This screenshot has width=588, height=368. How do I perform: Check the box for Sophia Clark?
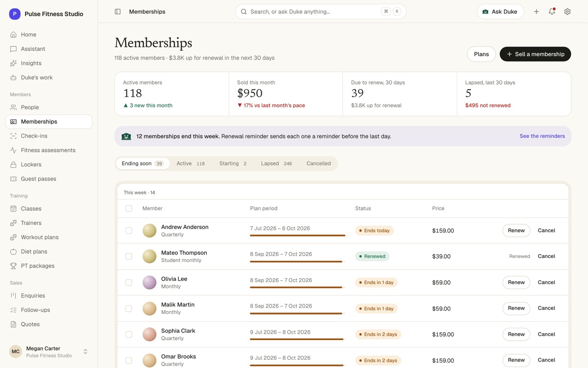(129, 335)
